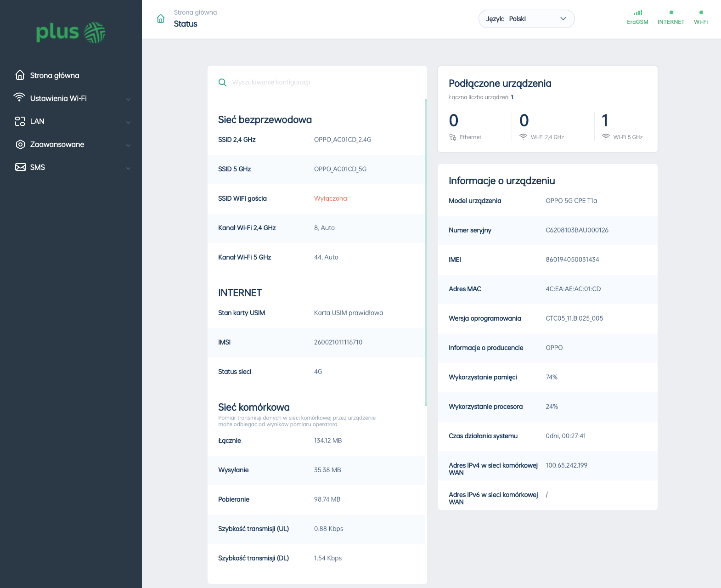Click the home icon in breadcrumb header
The height and width of the screenshot is (588, 721).
pyautogui.click(x=161, y=19)
